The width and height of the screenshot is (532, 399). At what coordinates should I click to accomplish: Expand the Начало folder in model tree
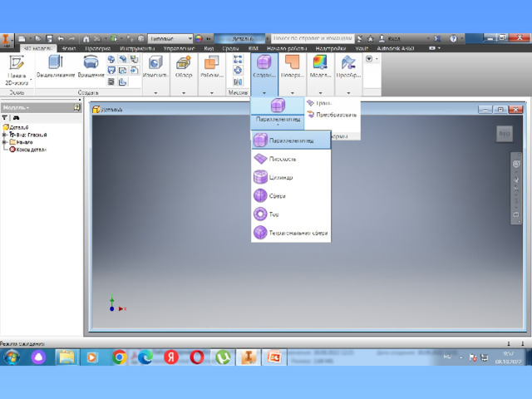pos(5,142)
